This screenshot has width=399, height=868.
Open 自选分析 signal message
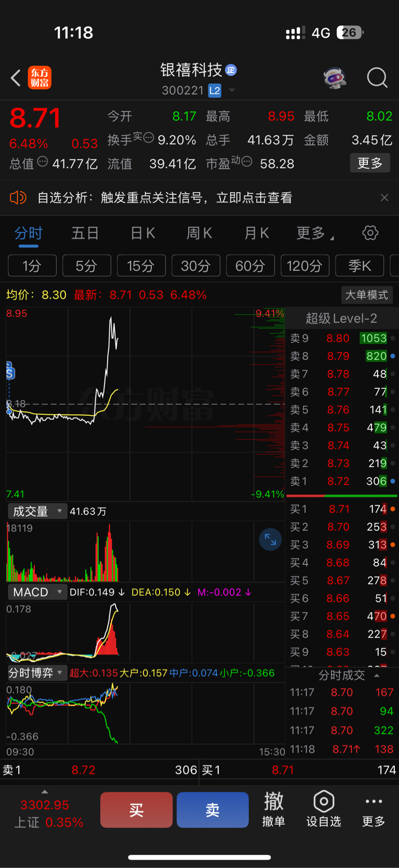coord(165,198)
